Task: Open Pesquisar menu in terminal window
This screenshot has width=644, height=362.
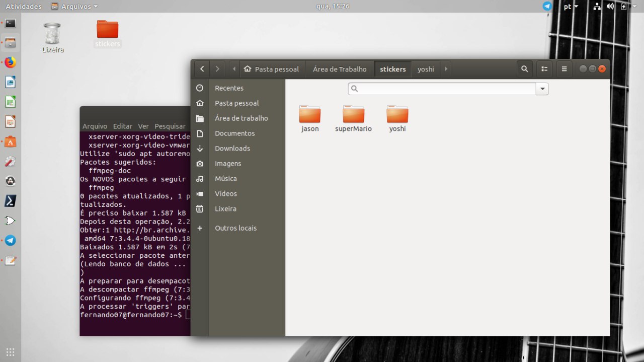Action: (170, 126)
